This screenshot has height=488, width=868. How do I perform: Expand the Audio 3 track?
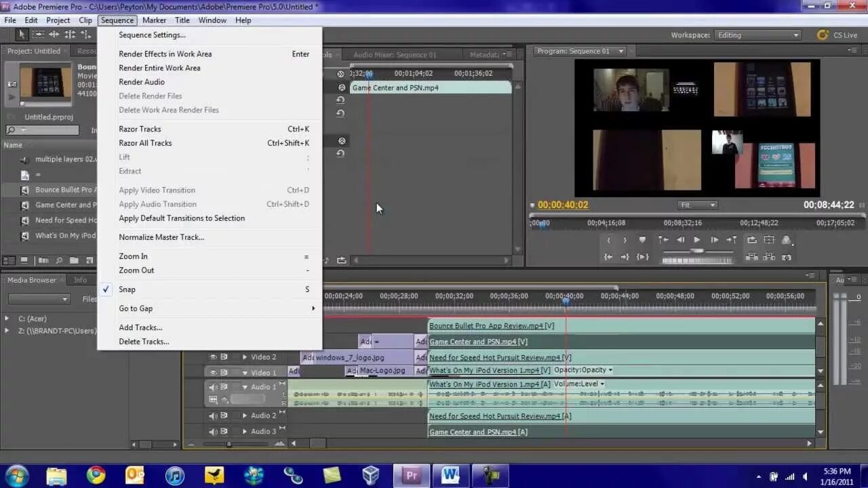point(245,432)
